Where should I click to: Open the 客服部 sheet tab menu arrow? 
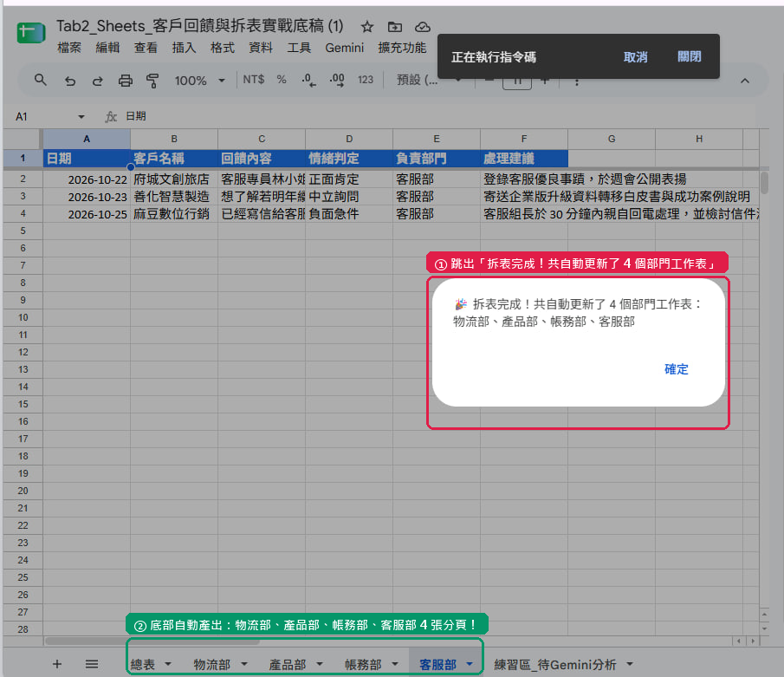pos(470,664)
